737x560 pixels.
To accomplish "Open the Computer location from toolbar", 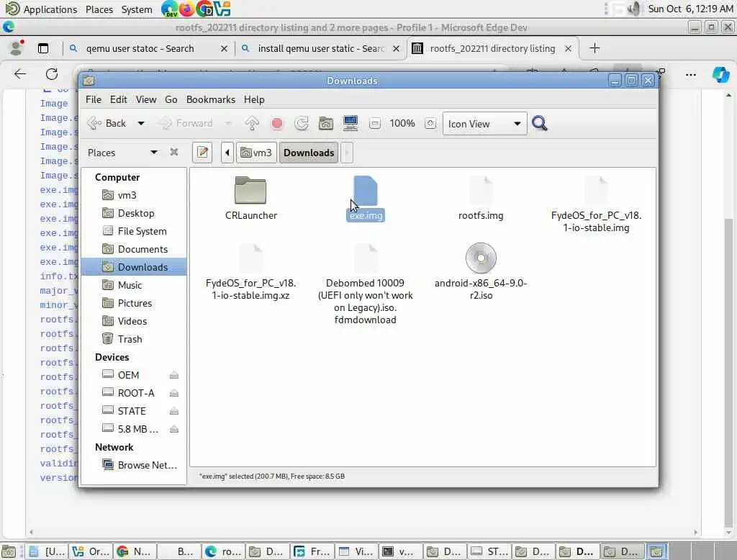I will 351,123.
